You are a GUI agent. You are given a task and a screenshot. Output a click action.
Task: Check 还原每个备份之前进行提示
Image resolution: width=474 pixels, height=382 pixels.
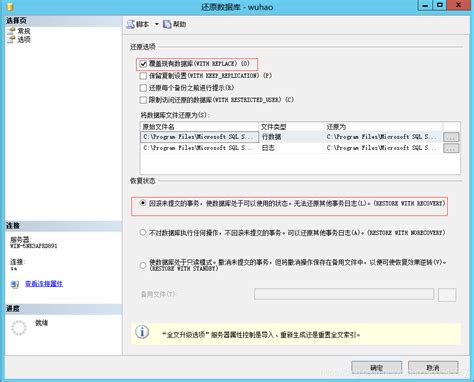143,88
